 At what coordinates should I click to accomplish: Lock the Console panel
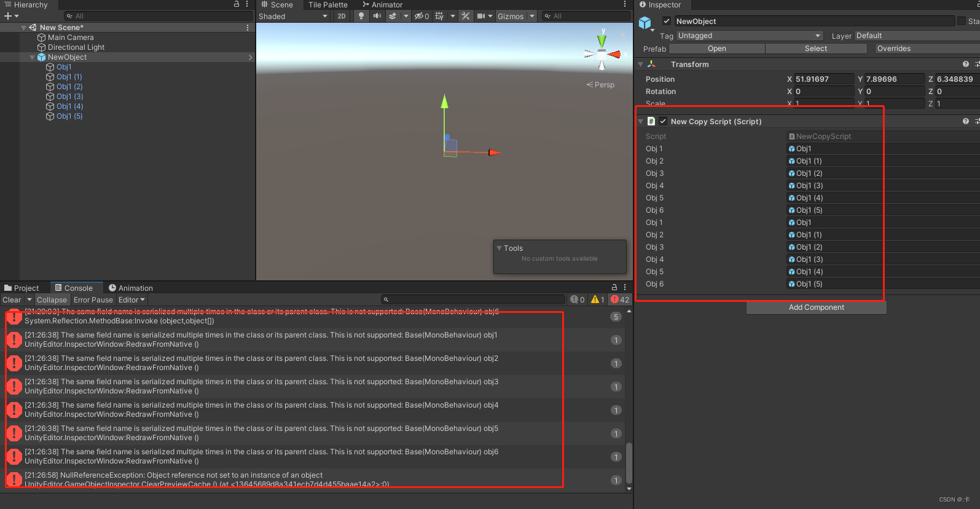614,287
